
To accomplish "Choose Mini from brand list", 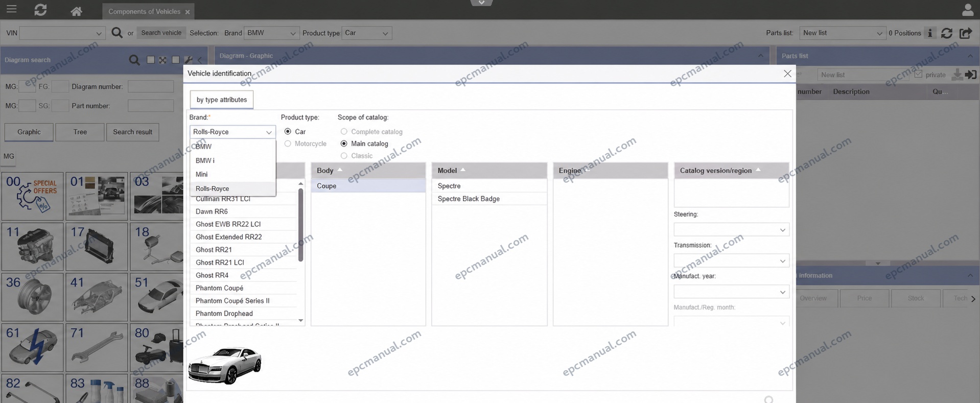I will coord(233,174).
